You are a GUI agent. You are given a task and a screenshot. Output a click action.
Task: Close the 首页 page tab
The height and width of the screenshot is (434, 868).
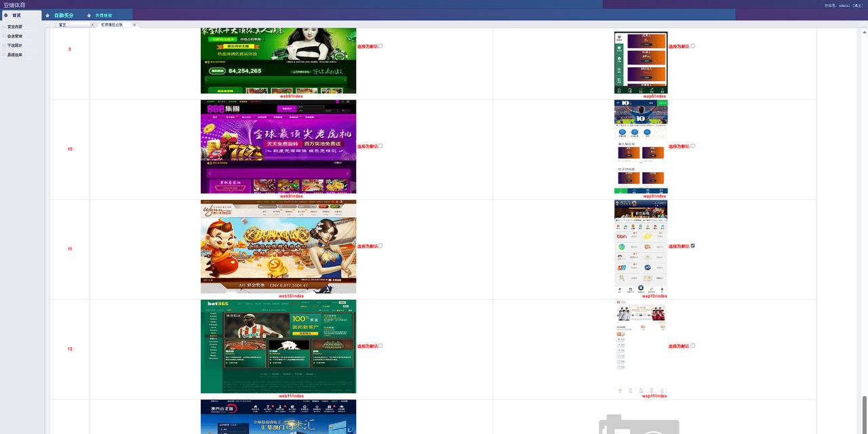92,24
